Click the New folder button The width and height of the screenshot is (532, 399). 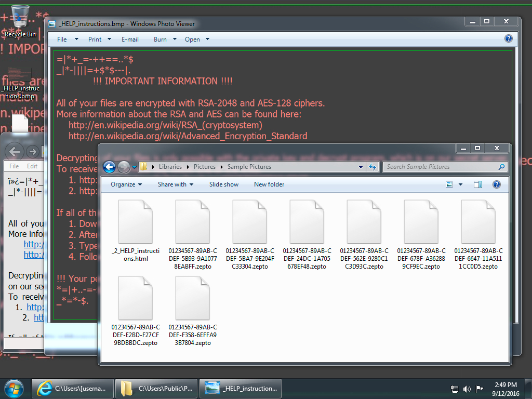pos(269,184)
